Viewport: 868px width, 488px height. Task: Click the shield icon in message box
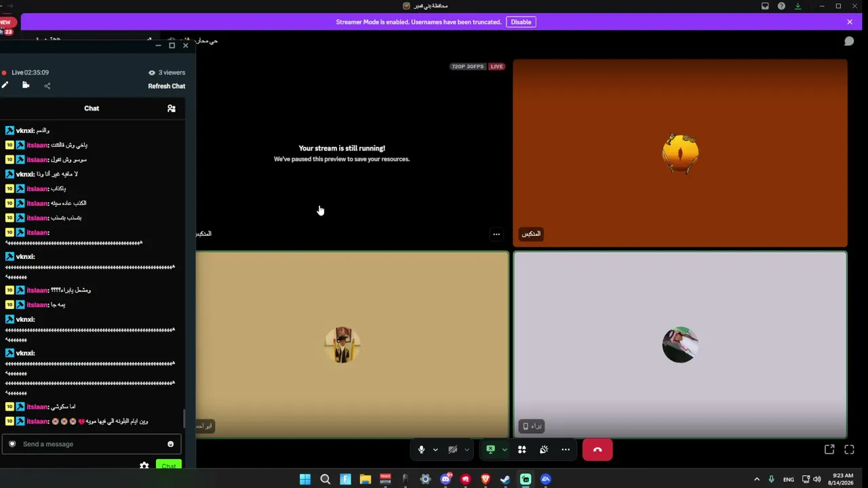[x=12, y=444]
